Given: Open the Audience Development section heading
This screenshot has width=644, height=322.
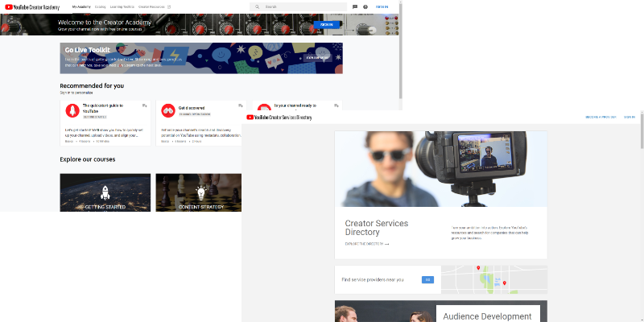Looking at the screenshot, I should point(487,316).
